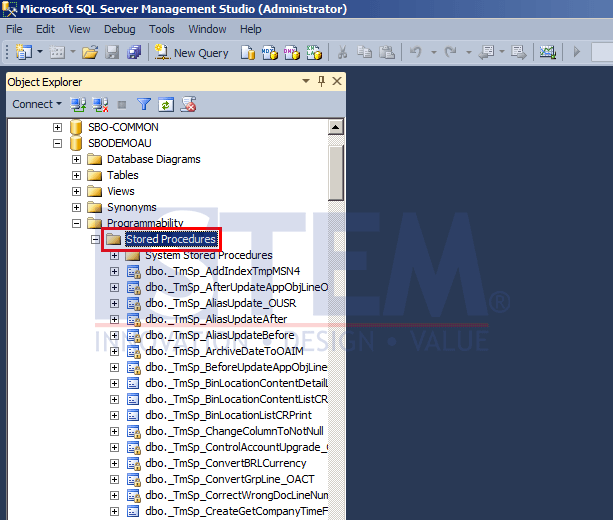Select dbo._TmSp_ConvertGrpLine_OACT procedure

(230, 479)
